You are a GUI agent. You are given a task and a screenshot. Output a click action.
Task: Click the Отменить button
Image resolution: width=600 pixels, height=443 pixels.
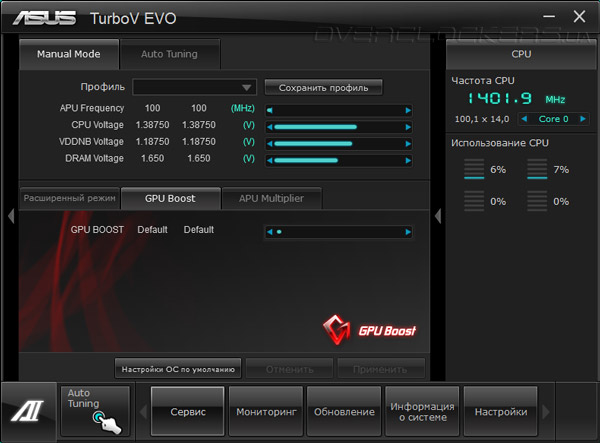click(x=290, y=369)
